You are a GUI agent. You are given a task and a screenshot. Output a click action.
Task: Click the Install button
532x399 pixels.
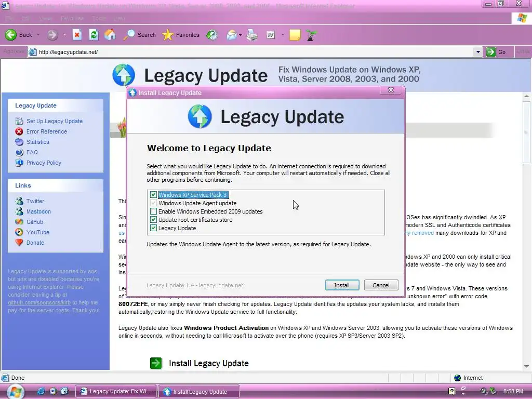(342, 285)
